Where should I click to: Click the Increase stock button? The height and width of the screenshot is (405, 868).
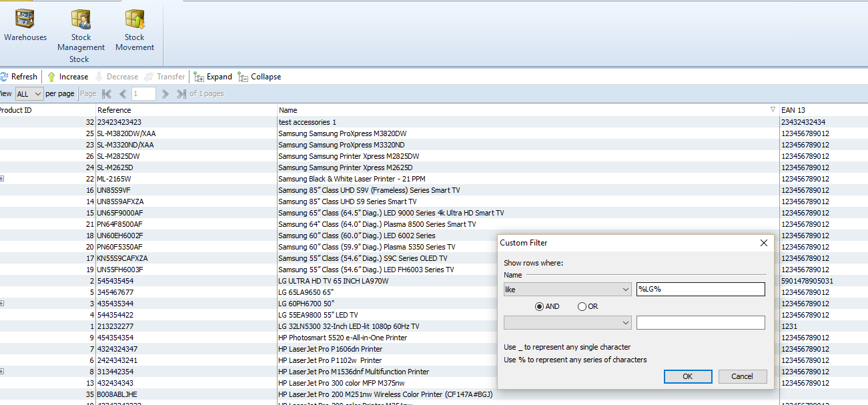(x=67, y=77)
